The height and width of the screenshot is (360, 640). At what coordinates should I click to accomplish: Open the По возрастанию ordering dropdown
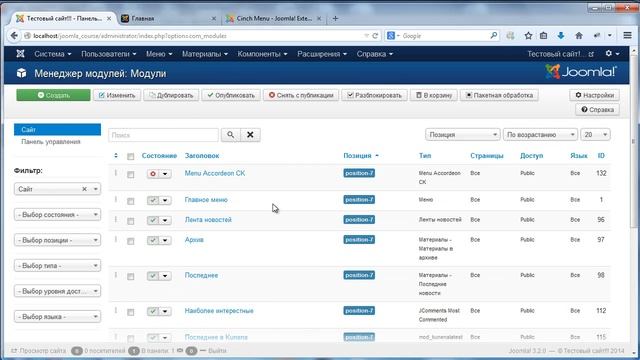pyautogui.click(x=540, y=135)
